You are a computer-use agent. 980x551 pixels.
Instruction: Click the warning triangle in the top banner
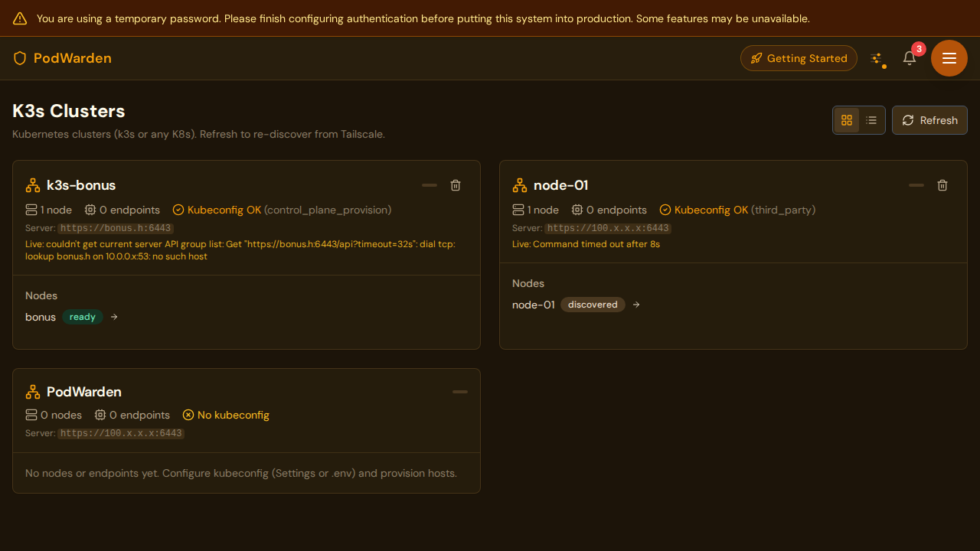pyautogui.click(x=20, y=18)
